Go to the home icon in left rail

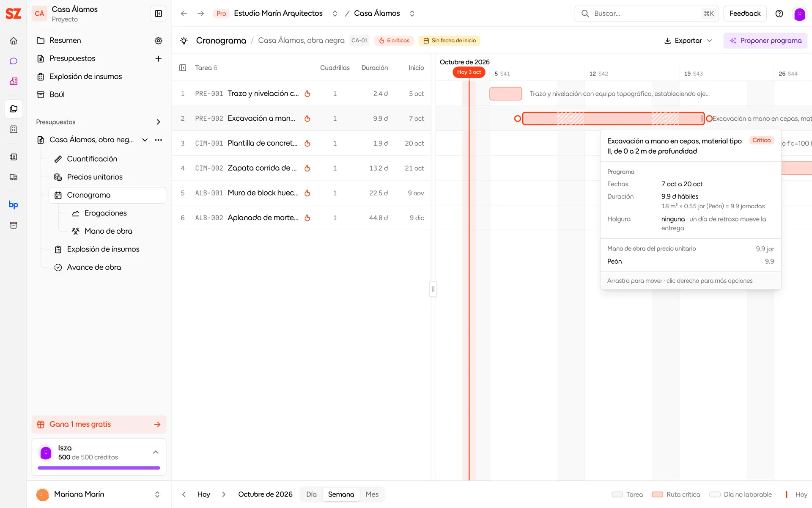pos(14,41)
